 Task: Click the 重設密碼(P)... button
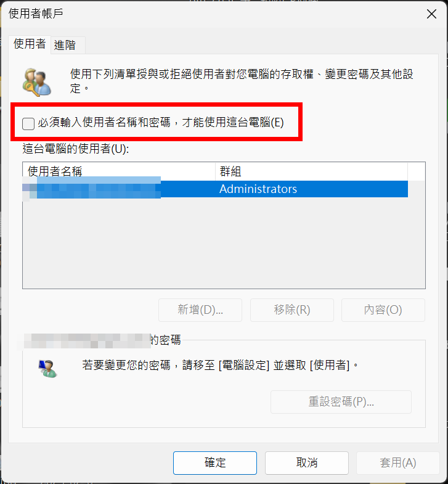pos(341,401)
